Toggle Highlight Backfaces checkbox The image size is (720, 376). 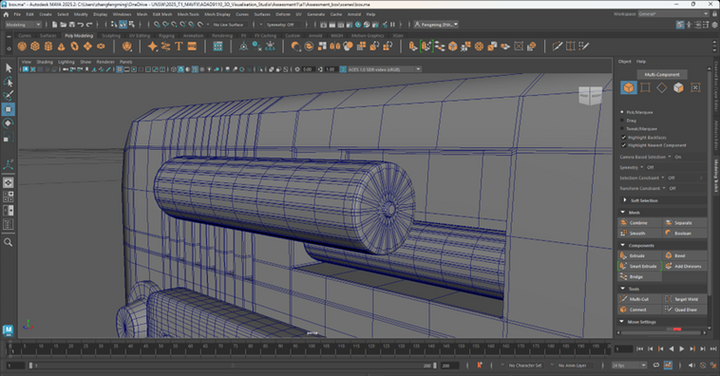click(624, 137)
